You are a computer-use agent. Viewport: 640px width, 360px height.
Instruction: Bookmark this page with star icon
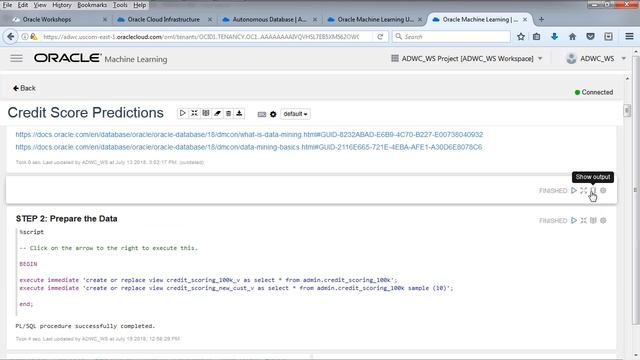(521, 37)
